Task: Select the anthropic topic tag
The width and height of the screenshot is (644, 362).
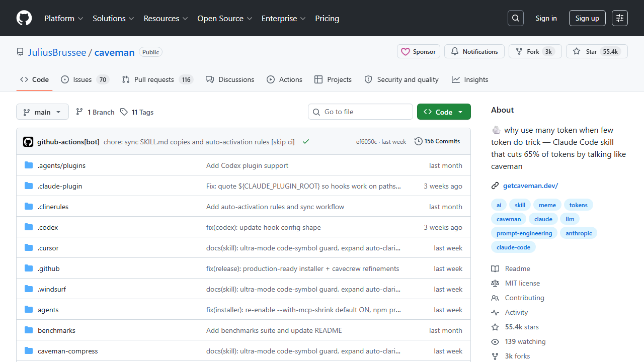Action: [579, 233]
